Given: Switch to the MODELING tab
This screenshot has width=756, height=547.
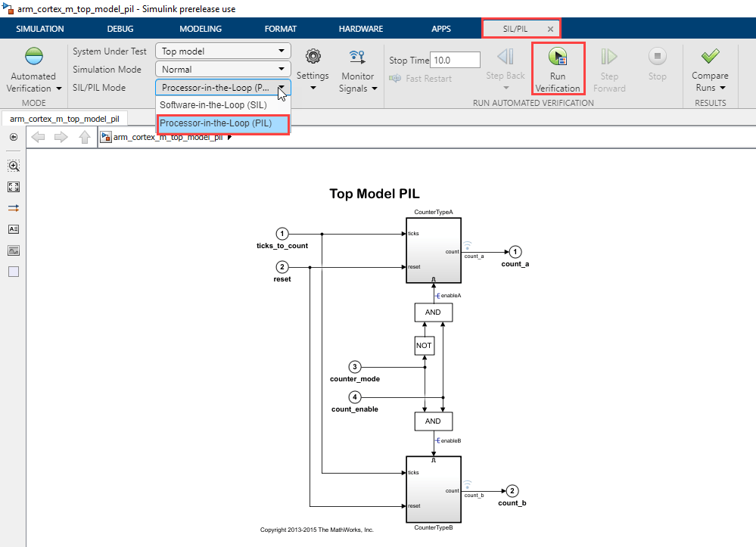Looking at the screenshot, I should pos(201,29).
